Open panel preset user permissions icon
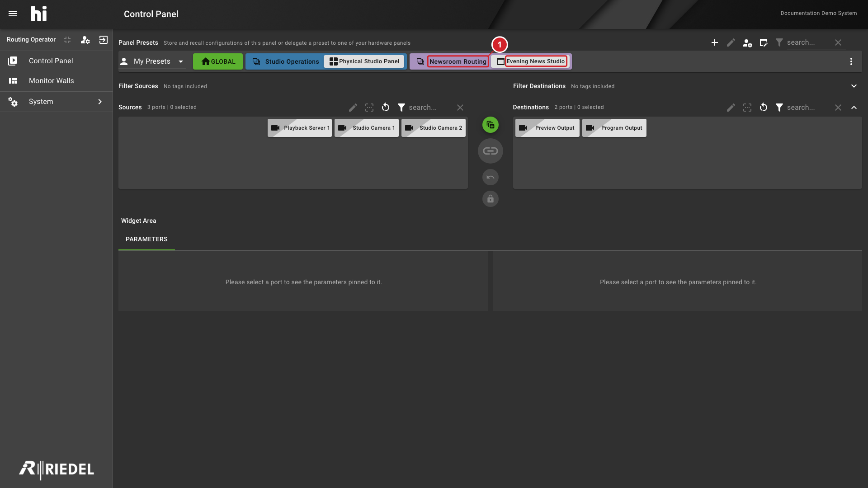 [747, 43]
